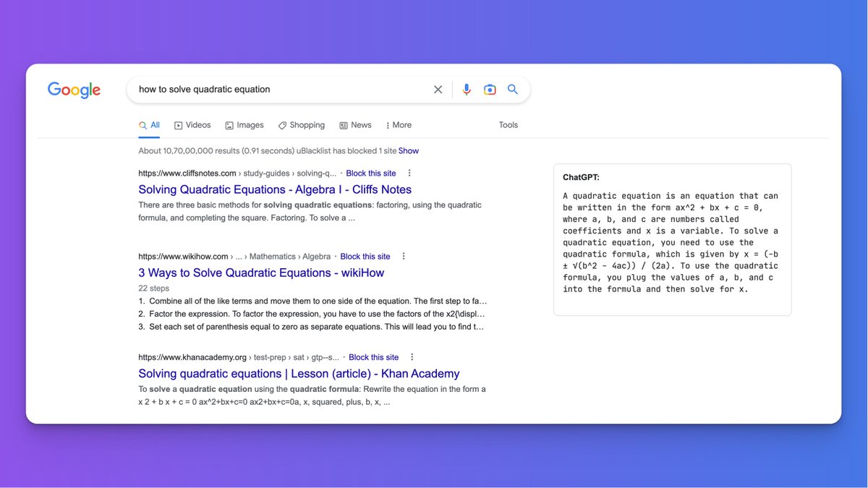Block this site for wikihow.com
The image size is (868, 488).
365,257
